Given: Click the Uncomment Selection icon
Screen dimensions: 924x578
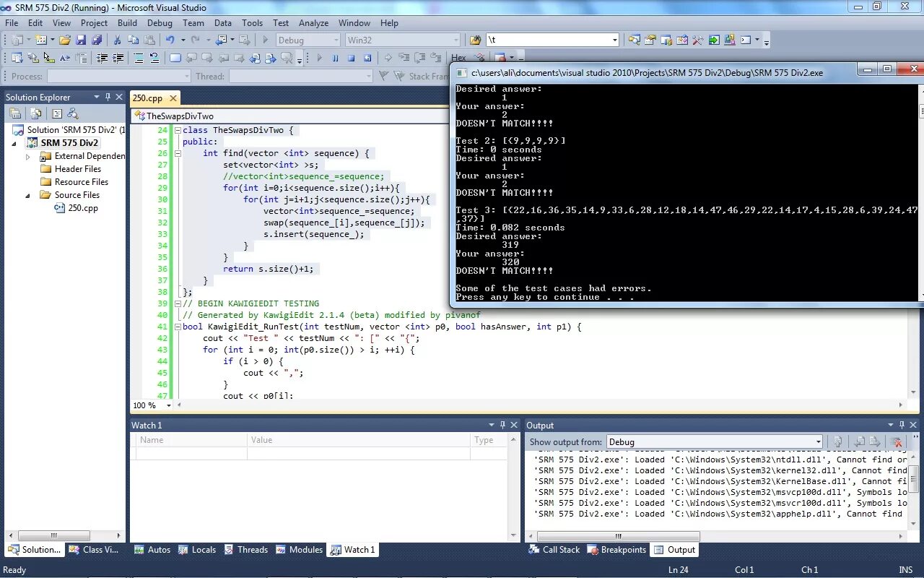Looking at the screenshot, I should (x=154, y=58).
